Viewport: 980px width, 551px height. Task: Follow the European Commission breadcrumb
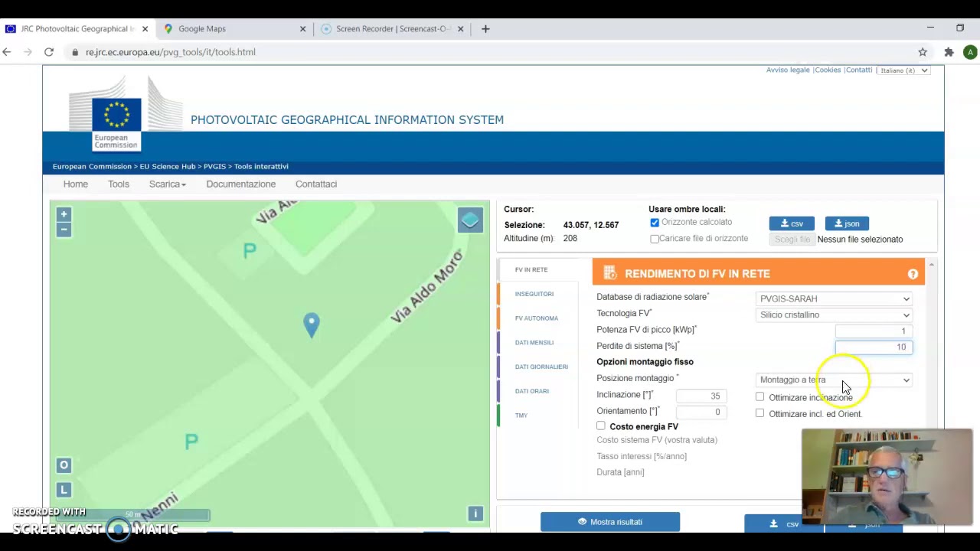92,166
